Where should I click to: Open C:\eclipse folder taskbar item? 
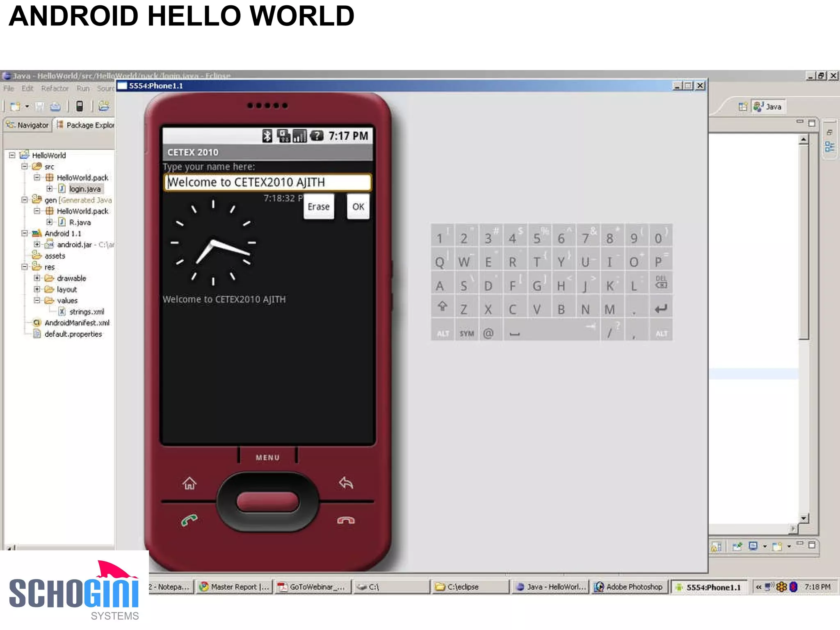(471, 587)
